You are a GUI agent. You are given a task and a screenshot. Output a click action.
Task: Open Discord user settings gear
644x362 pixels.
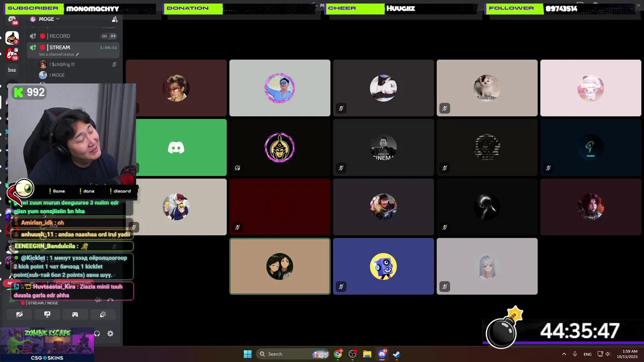coord(110,333)
